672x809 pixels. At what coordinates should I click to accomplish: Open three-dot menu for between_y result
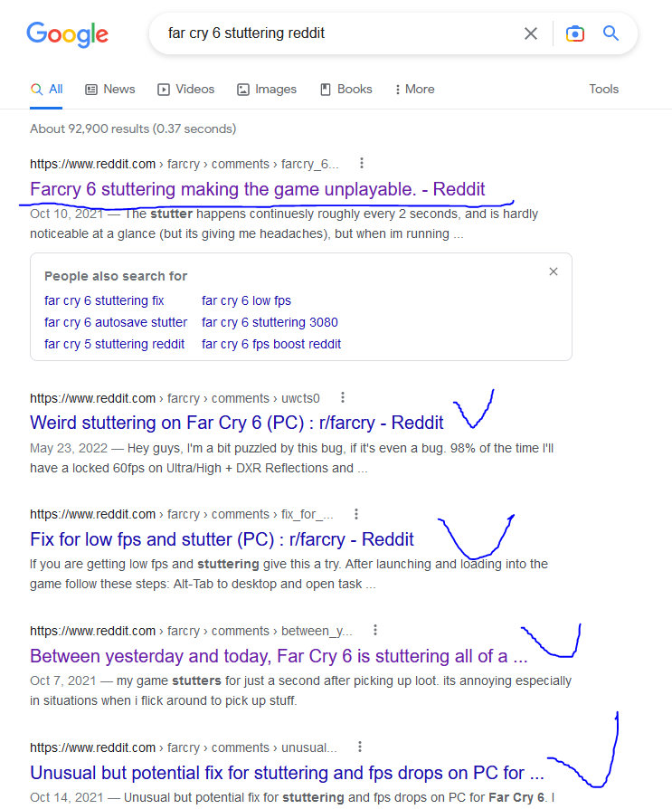[x=375, y=631]
